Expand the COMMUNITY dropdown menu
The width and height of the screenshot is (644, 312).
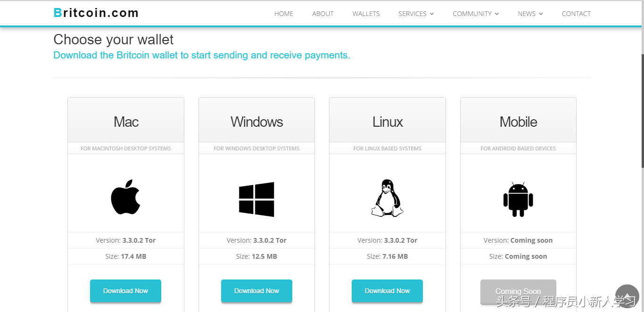tap(476, 14)
